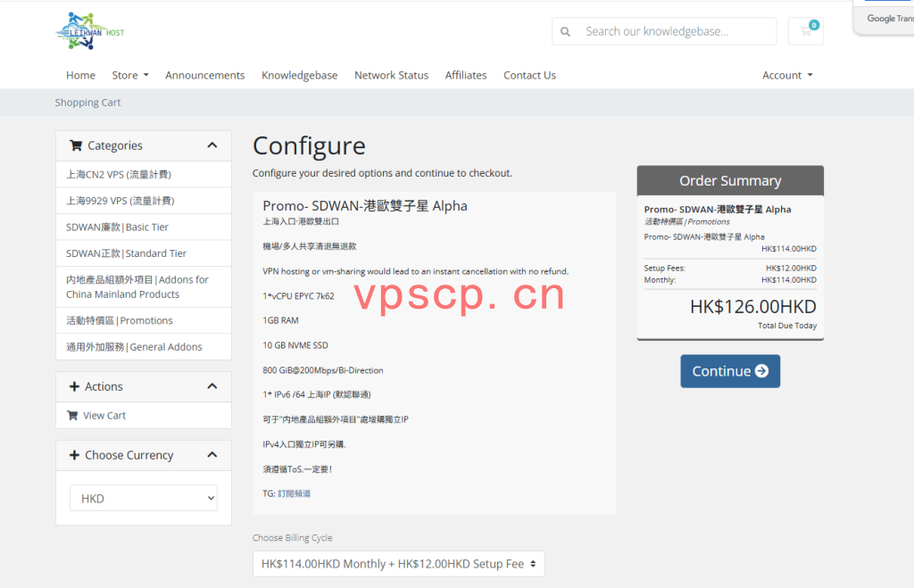
Task: Click the plus icon beside Actions
Action: pyautogui.click(x=74, y=386)
